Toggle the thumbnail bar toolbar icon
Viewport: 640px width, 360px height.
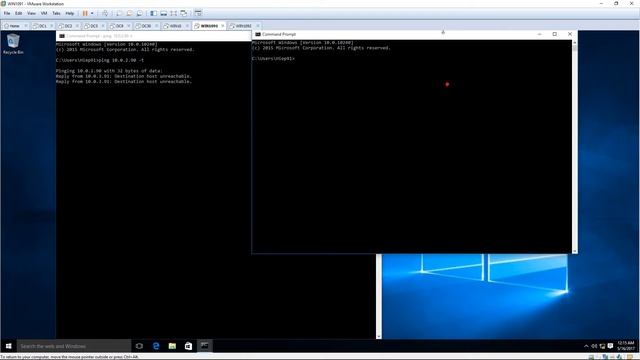pyautogui.click(x=163, y=13)
